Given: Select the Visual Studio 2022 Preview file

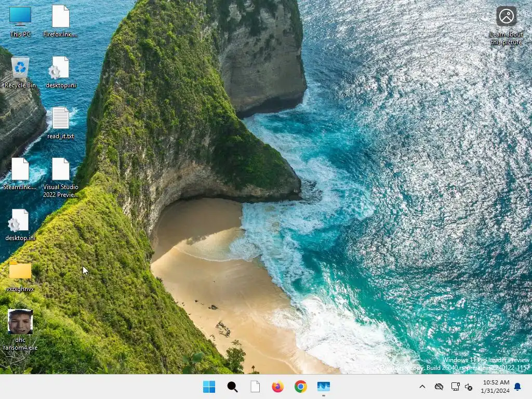Looking at the screenshot, I should coord(61,178).
